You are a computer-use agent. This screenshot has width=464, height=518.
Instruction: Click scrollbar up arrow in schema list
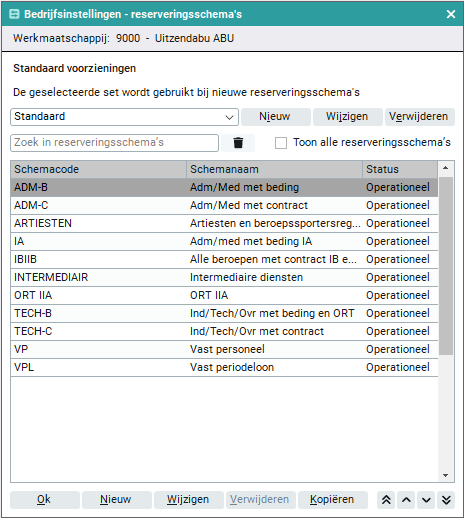446,168
